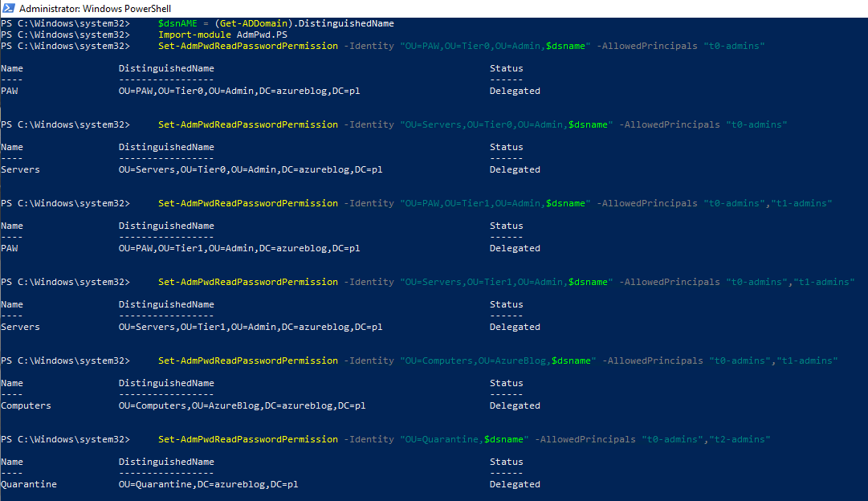Click the Quarantine entry name in the last output
868x501 pixels.
(30, 484)
